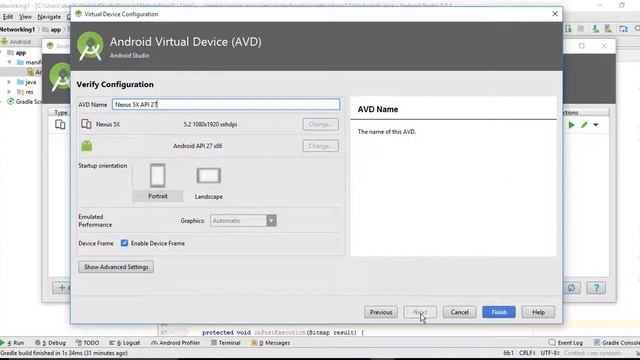Edit the AVD with green pencil icon
The height and width of the screenshot is (360, 640).
(584, 125)
